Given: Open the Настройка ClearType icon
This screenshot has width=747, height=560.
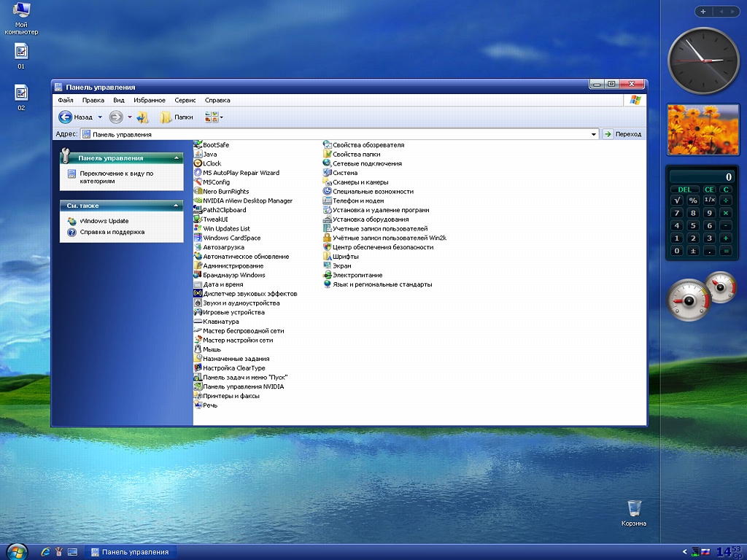Looking at the screenshot, I should 198,368.
